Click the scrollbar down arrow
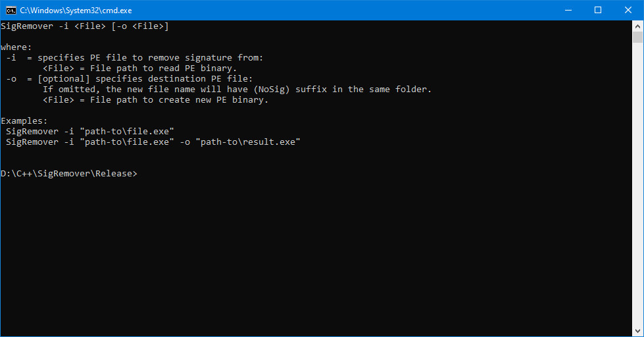 click(638, 331)
